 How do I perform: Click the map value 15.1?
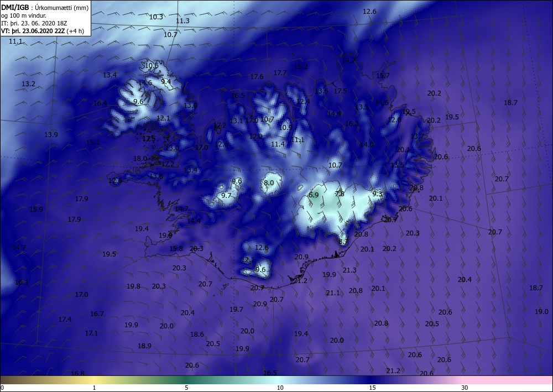point(93,143)
